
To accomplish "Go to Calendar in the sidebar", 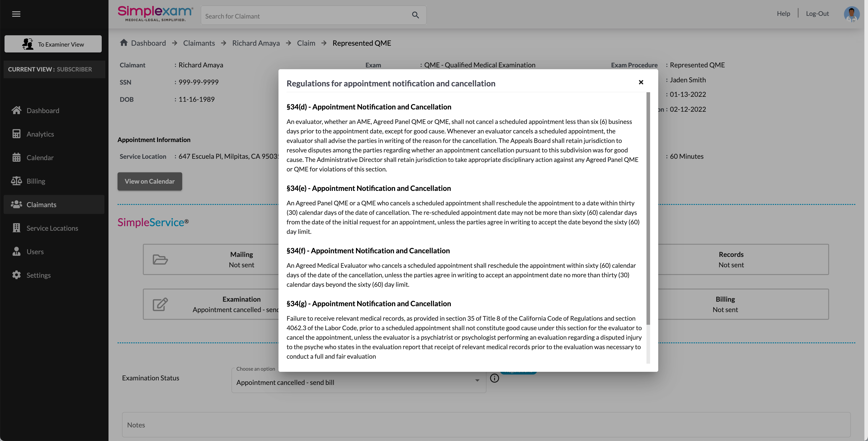I will (40, 157).
